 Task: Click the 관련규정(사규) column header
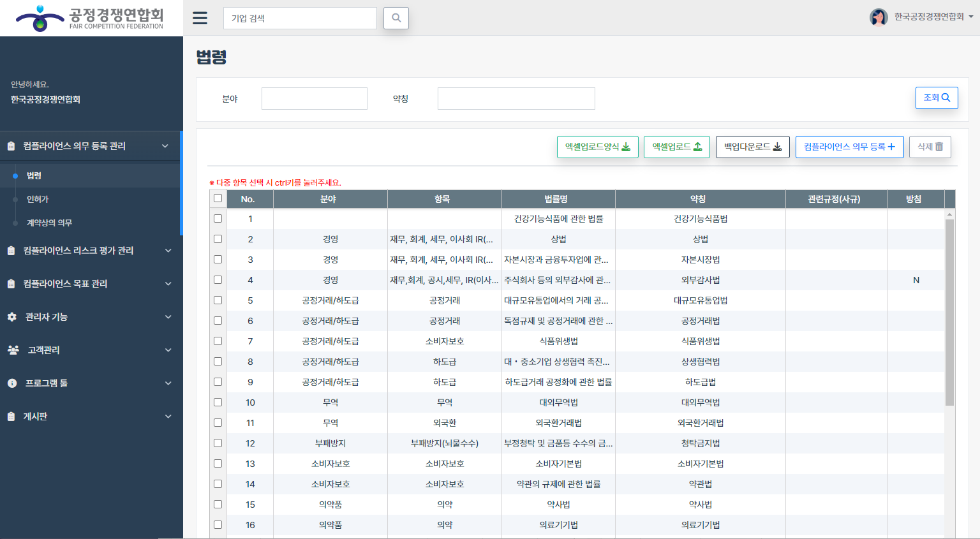pos(836,199)
